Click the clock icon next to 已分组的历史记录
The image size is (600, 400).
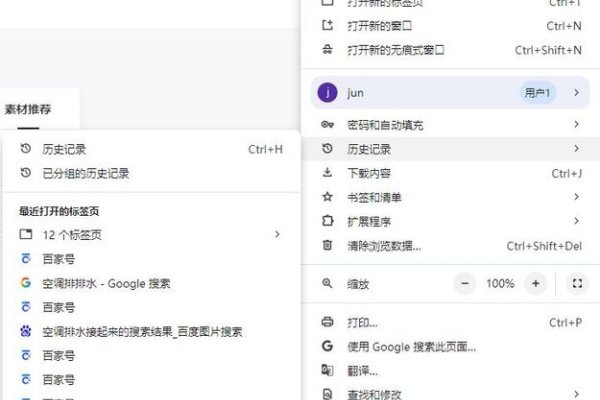26,173
